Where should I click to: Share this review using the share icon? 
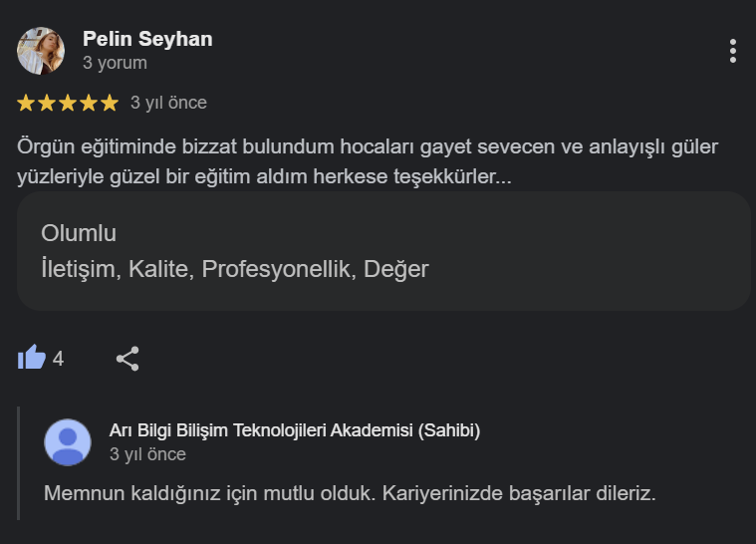(x=127, y=359)
